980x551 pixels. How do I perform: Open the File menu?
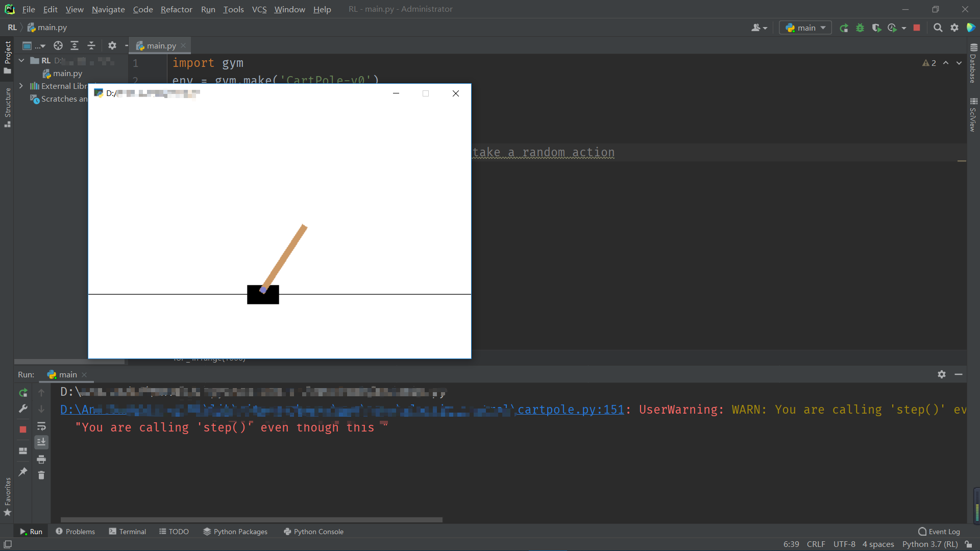pos(29,9)
